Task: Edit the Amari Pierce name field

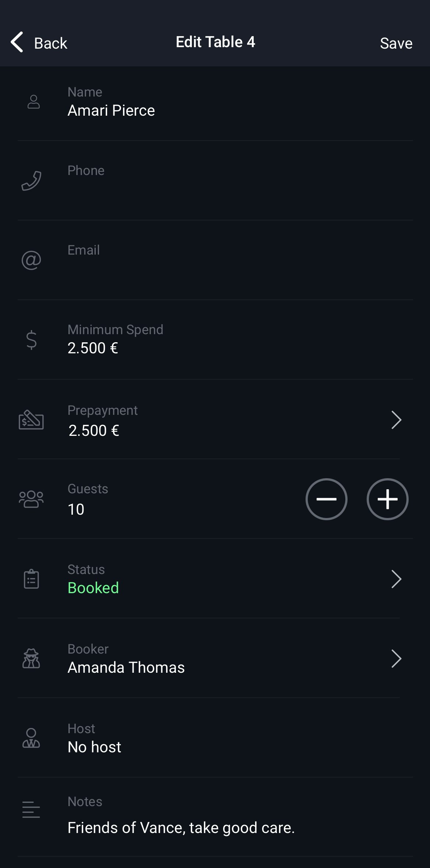Action: [111, 111]
